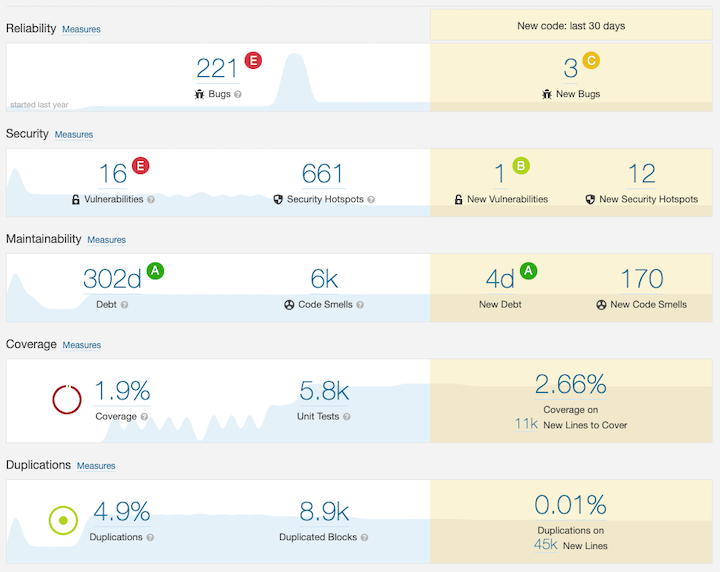Screen dimensions: 720x572
Task: Click the green A rating badge beside New Debt
Action: pyautogui.click(x=529, y=271)
